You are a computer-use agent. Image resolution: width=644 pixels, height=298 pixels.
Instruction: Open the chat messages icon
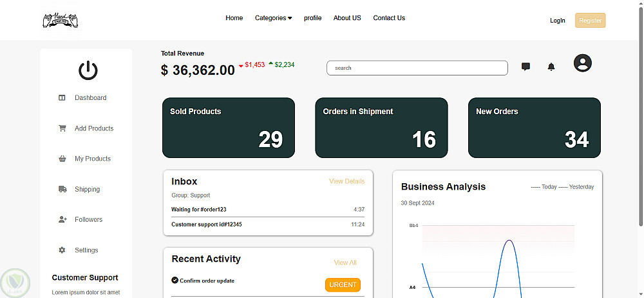tap(526, 66)
